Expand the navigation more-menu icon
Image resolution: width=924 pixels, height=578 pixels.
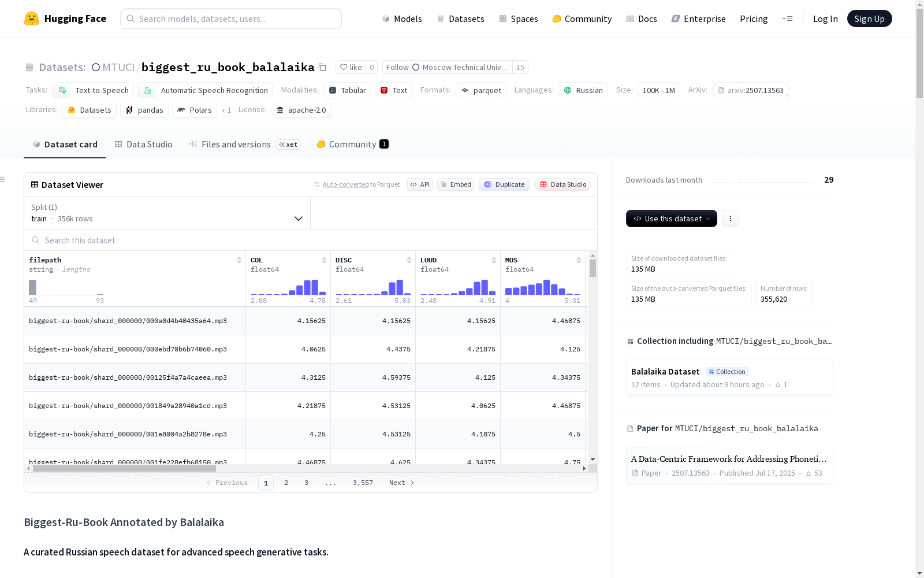pos(787,18)
